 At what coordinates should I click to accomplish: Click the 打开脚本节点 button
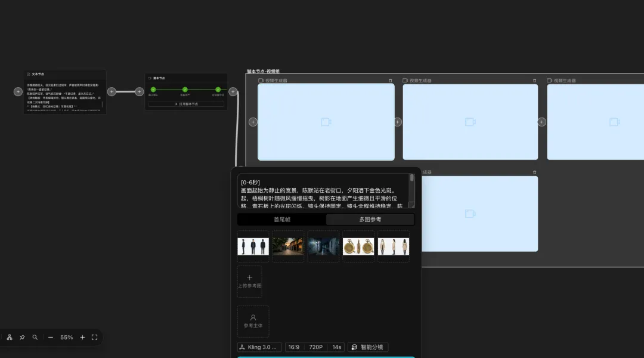tap(186, 104)
